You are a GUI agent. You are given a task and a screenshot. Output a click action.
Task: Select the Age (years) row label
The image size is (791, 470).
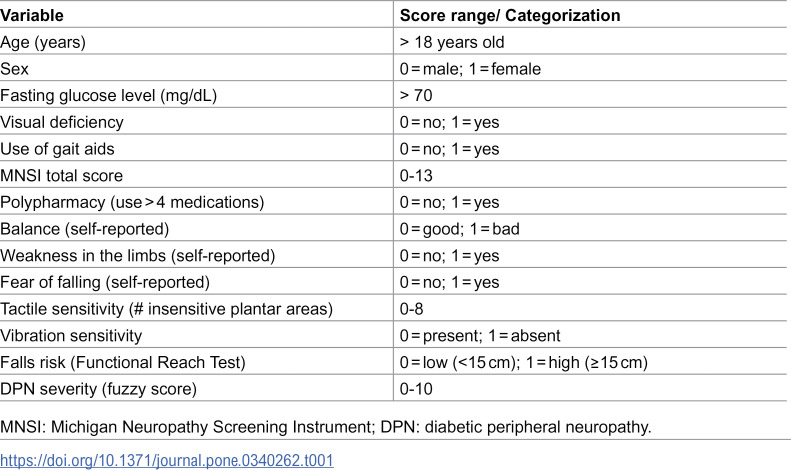(43, 42)
